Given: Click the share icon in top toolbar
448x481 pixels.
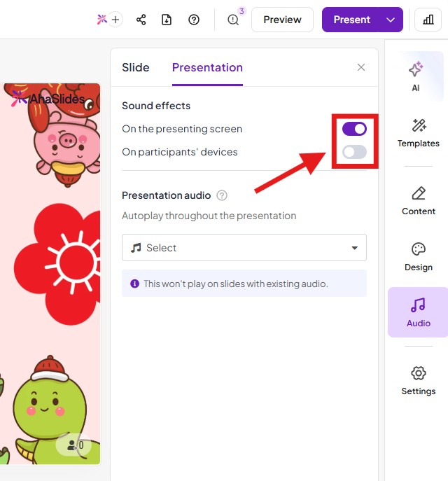Looking at the screenshot, I should coord(141,20).
